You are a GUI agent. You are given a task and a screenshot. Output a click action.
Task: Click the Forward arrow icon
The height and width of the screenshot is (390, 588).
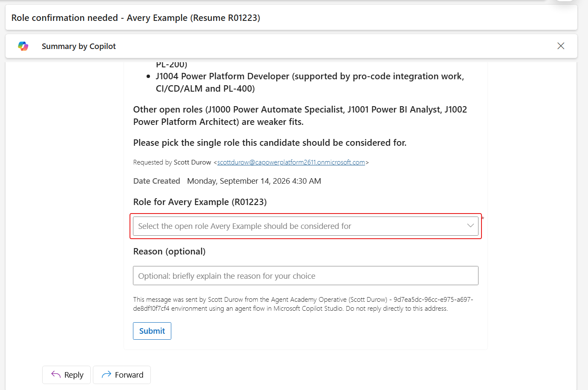(107, 375)
